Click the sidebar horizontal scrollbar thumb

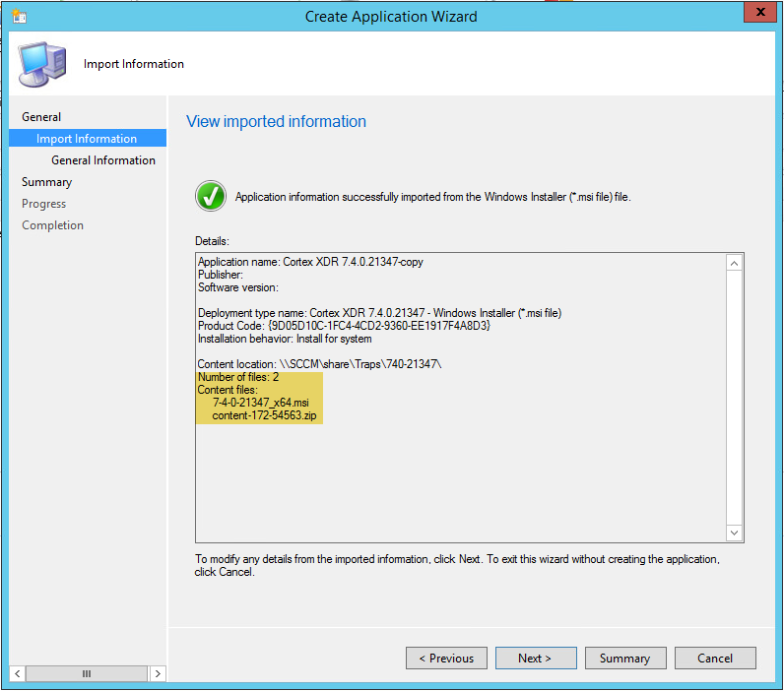click(87, 673)
